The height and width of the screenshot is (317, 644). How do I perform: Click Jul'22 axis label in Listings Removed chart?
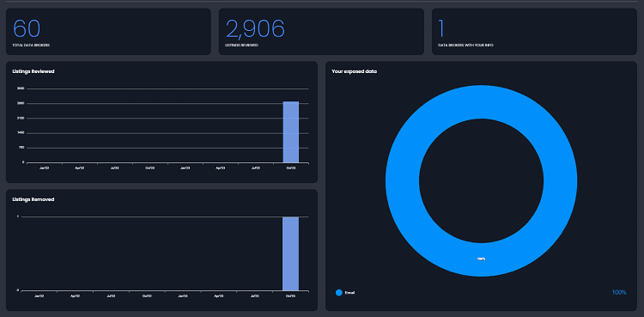point(111,296)
